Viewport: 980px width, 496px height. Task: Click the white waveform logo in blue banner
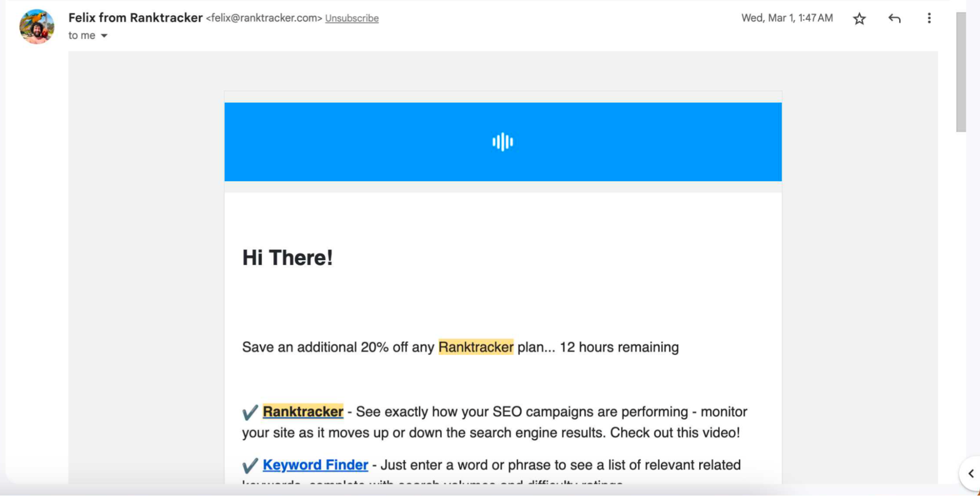coord(503,142)
